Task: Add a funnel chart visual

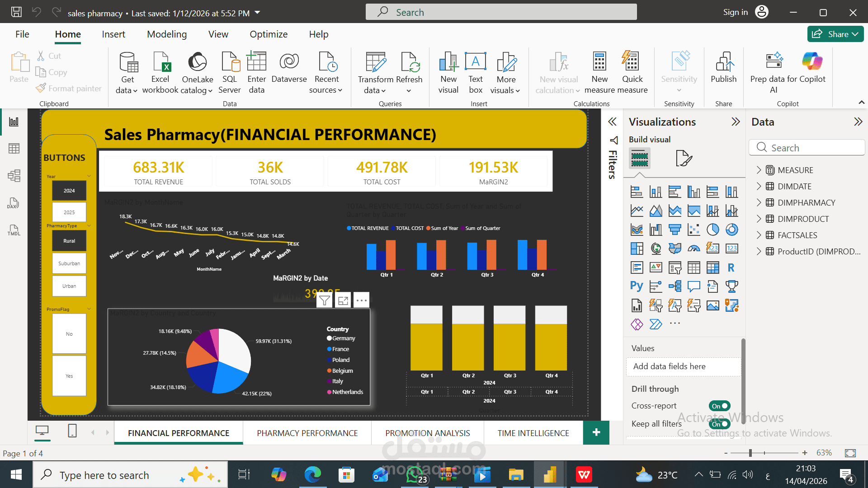Action: [675, 230]
